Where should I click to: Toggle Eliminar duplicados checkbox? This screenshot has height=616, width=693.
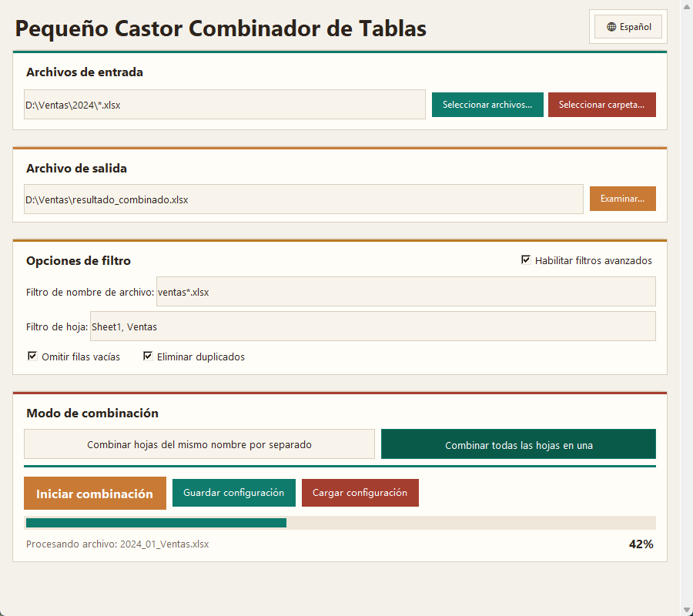click(148, 357)
